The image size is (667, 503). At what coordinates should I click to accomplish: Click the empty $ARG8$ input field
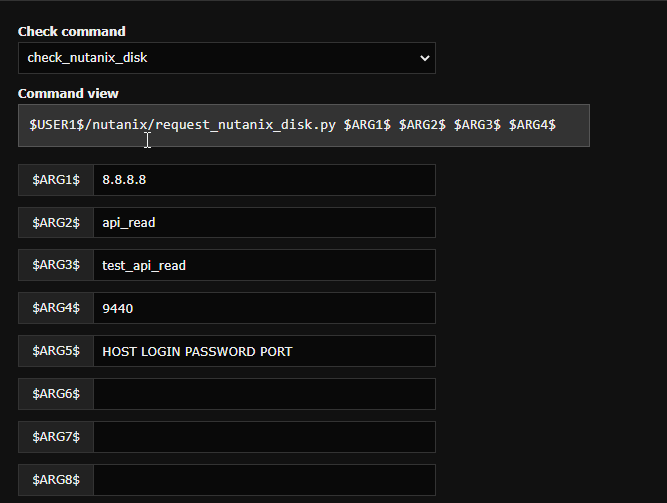[265, 480]
